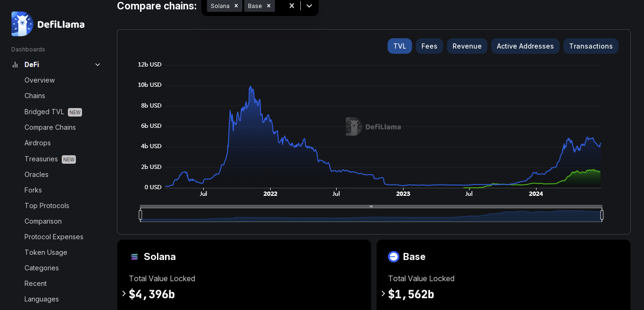Click the 10b USD axis label
Image resolution: width=644 pixels, height=310 pixels.
149,85
